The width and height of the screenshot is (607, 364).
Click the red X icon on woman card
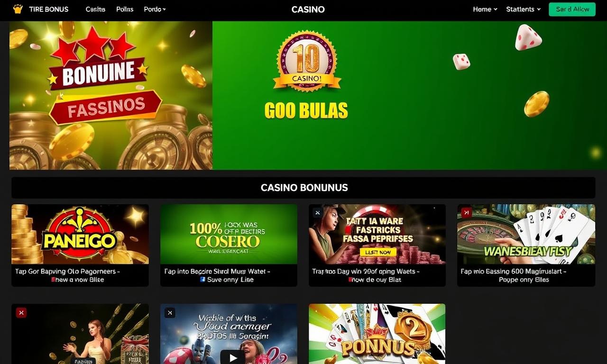[x=21, y=312]
